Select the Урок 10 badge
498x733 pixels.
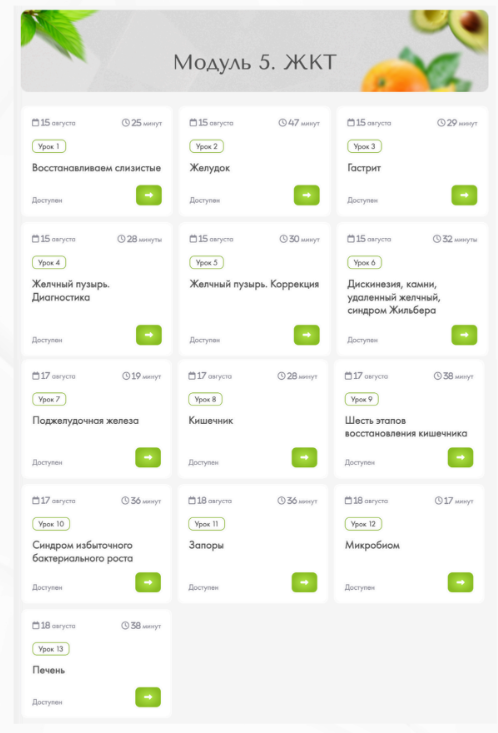tap(51, 524)
